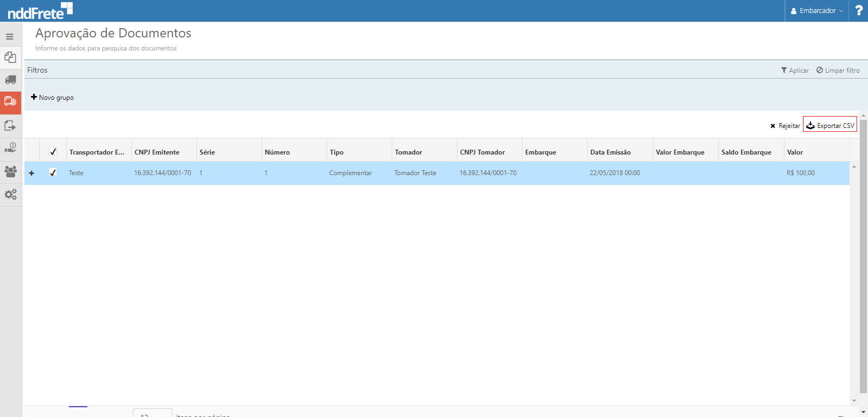Expand the Teste row with plus icon
The image size is (868, 417).
tap(31, 173)
